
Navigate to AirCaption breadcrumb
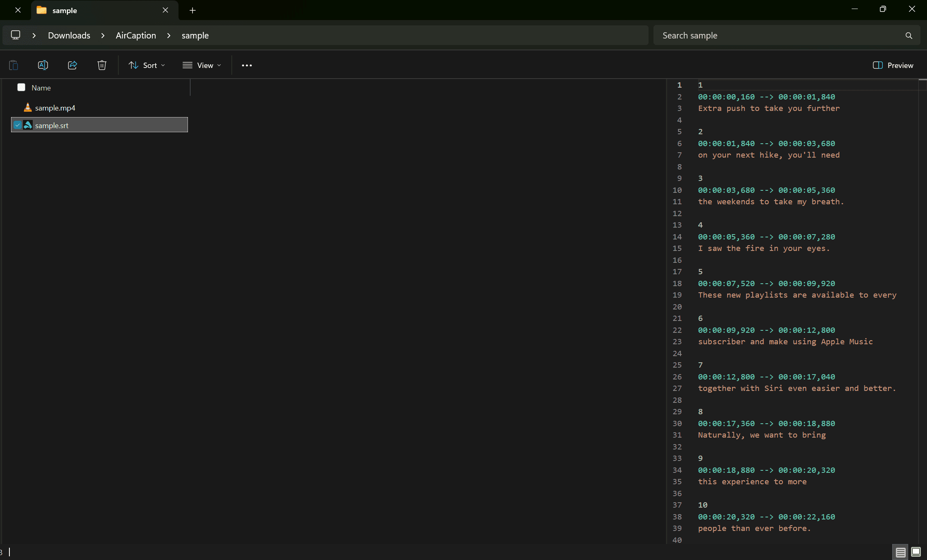136,36
